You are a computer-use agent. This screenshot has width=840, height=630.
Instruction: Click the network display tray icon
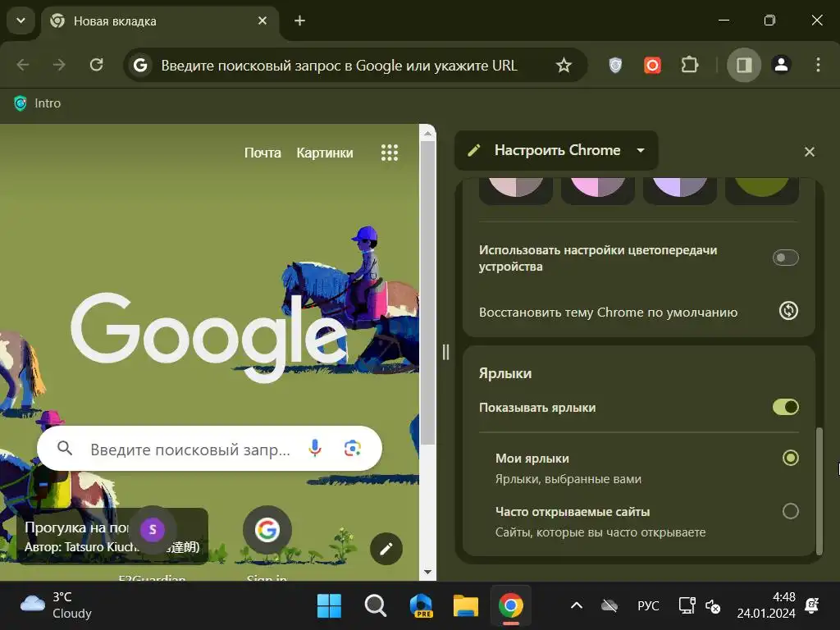687,606
